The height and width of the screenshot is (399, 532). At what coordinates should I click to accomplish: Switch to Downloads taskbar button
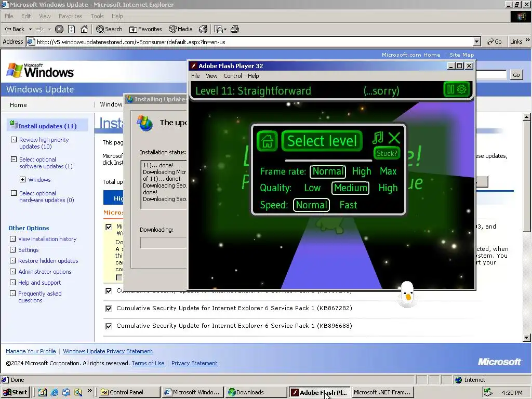tap(256, 392)
